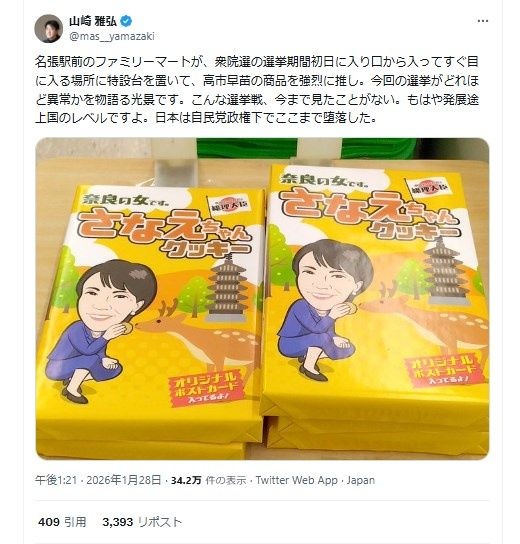Open the three-dot more options menu
Screen dimensions: 520x544
pyautogui.click(x=483, y=21)
